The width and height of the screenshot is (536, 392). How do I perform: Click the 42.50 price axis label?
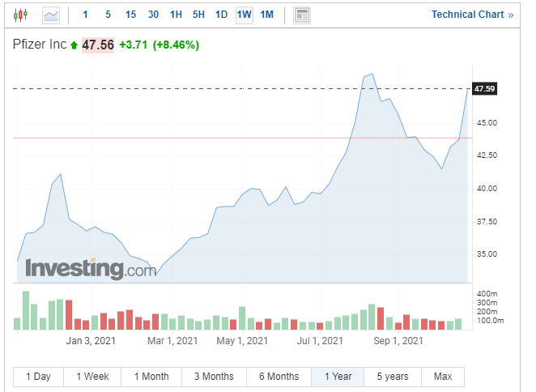pos(487,156)
